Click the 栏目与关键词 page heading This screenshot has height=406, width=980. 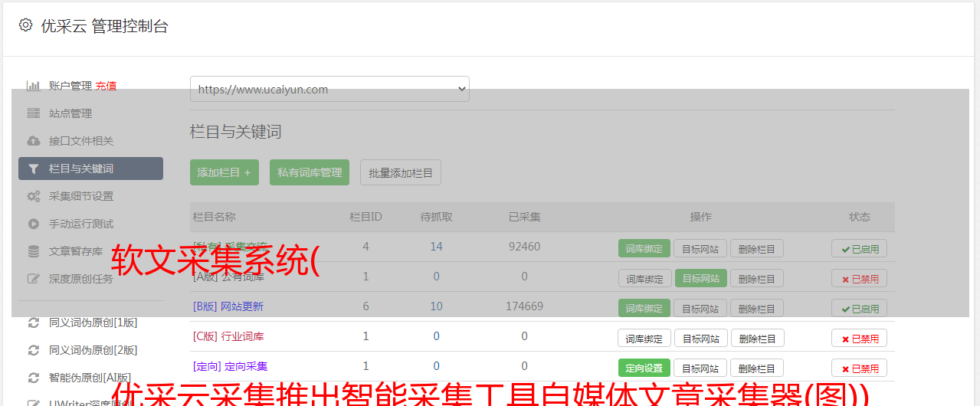pos(236,132)
